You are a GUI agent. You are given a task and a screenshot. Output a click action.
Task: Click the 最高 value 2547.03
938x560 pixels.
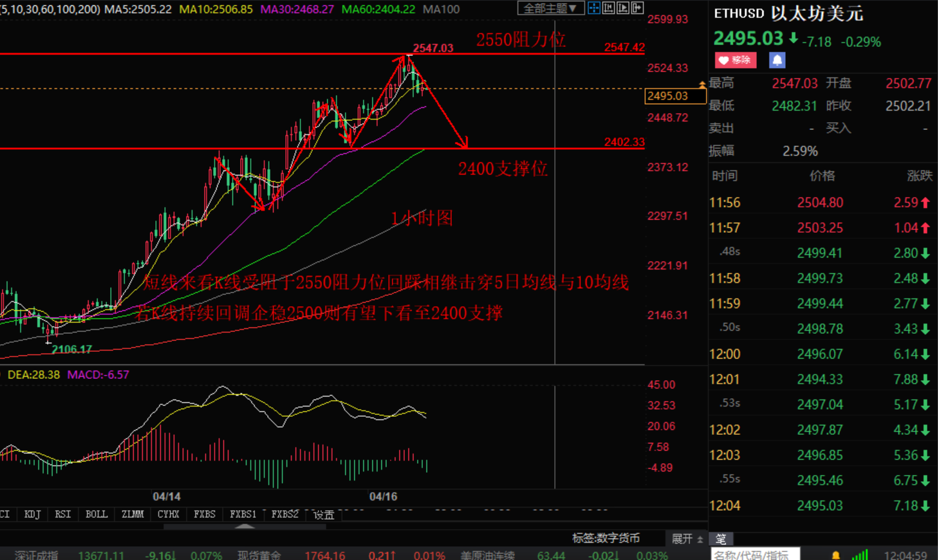pos(794,84)
